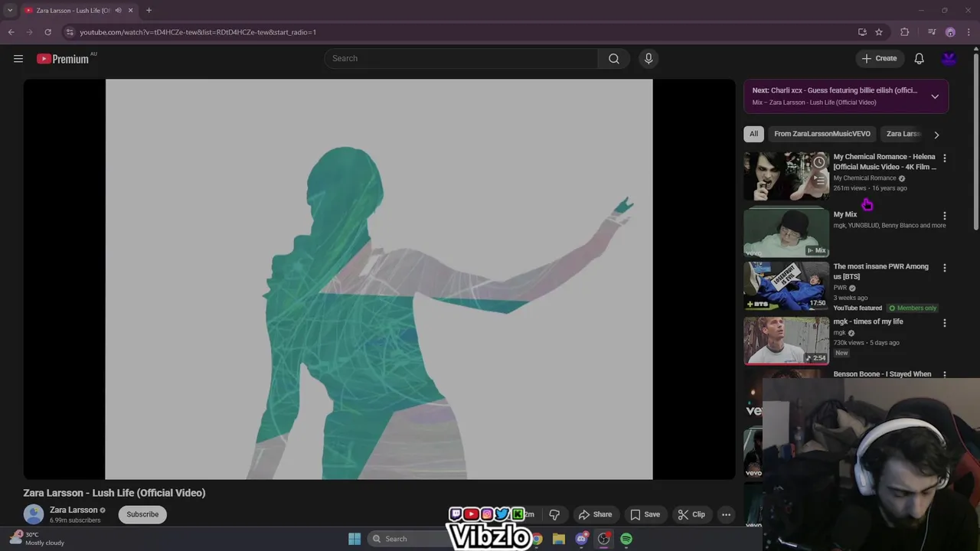Screen dimensions: 980x551
Task: Click the browser forward arrow
Action: pos(29,32)
